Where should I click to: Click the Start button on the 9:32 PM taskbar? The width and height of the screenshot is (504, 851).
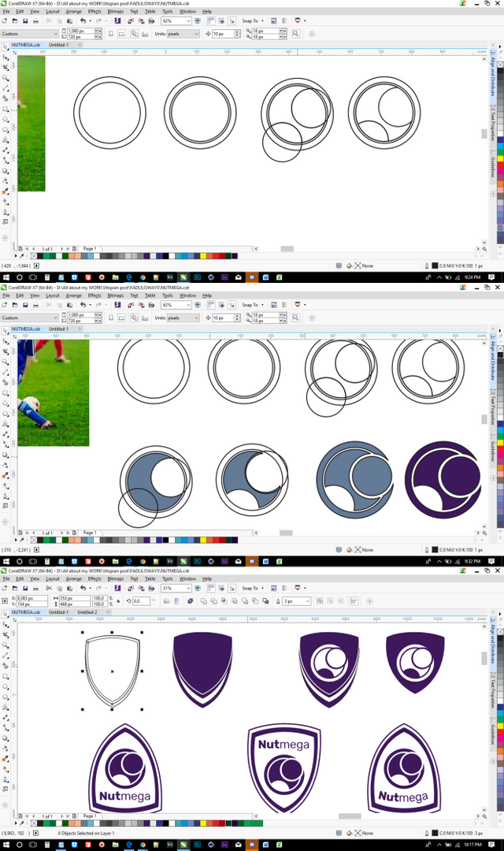(6, 561)
